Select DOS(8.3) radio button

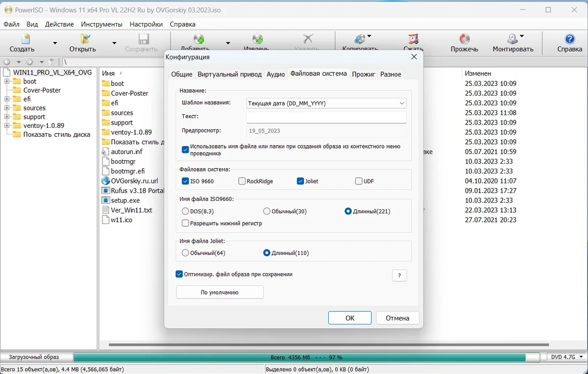[x=185, y=211]
